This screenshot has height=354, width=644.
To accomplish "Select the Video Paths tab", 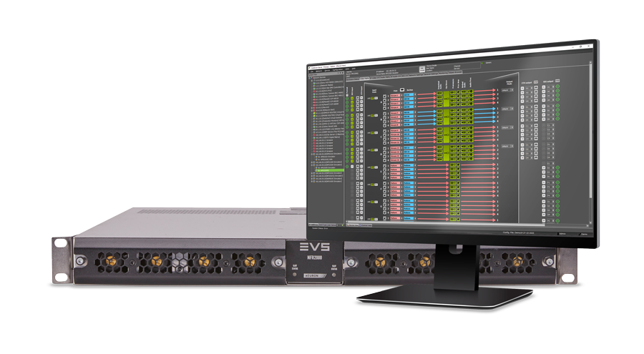I will click(364, 79).
